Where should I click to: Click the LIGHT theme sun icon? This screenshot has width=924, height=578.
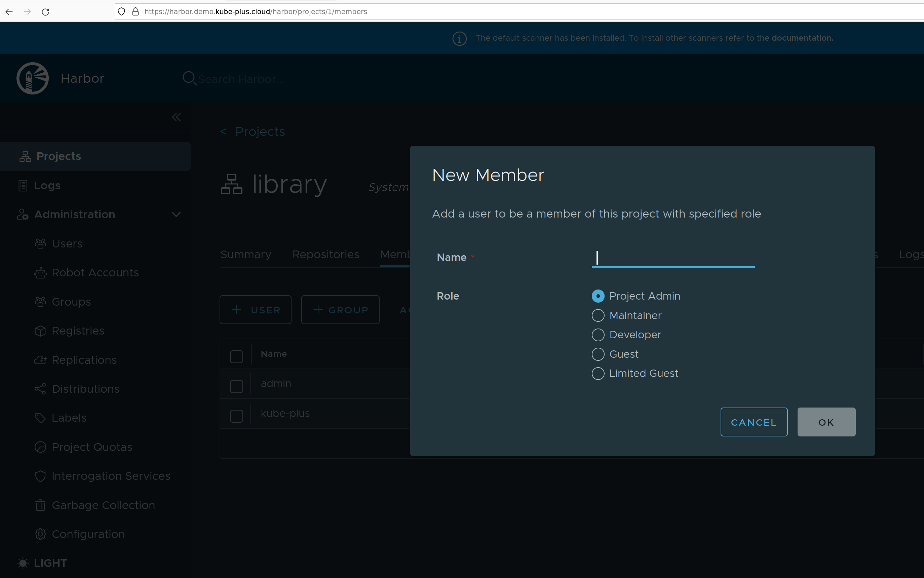23,563
